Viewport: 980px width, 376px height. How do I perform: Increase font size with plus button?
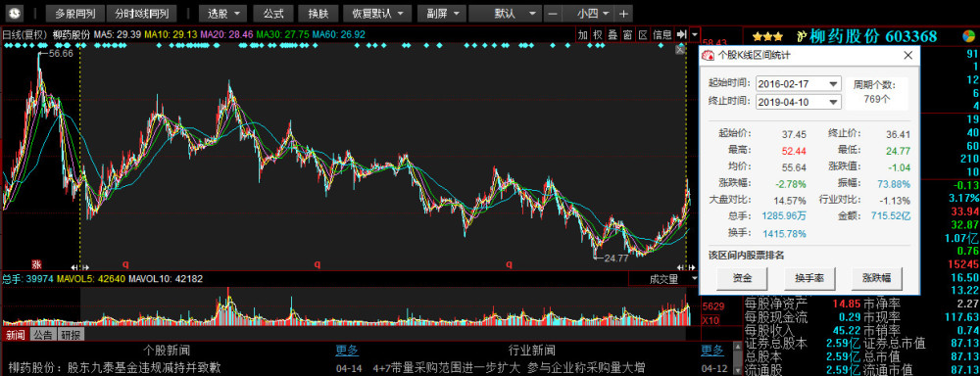(622, 13)
